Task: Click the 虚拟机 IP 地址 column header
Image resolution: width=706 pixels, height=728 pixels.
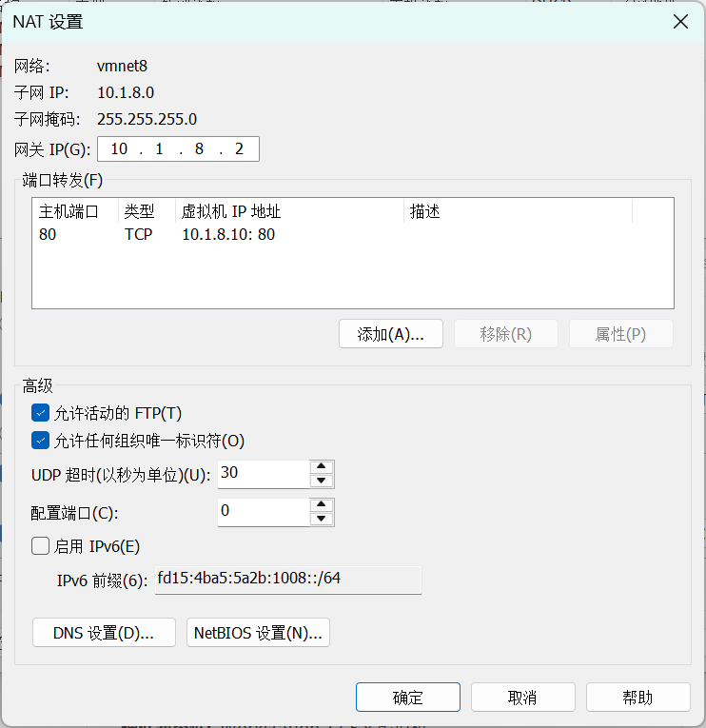Action: tap(289, 211)
